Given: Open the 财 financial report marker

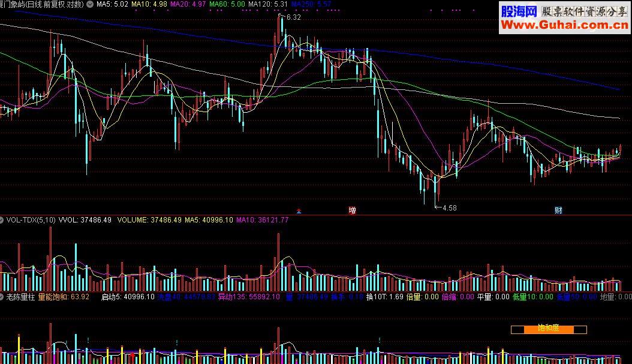Looking at the screenshot, I should (x=558, y=210).
